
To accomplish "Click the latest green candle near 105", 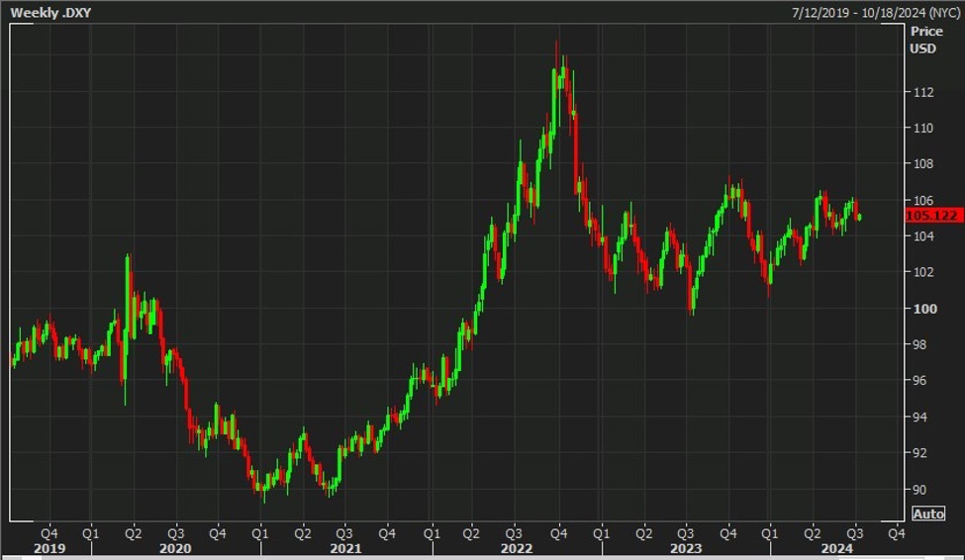I will click(x=859, y=218).
